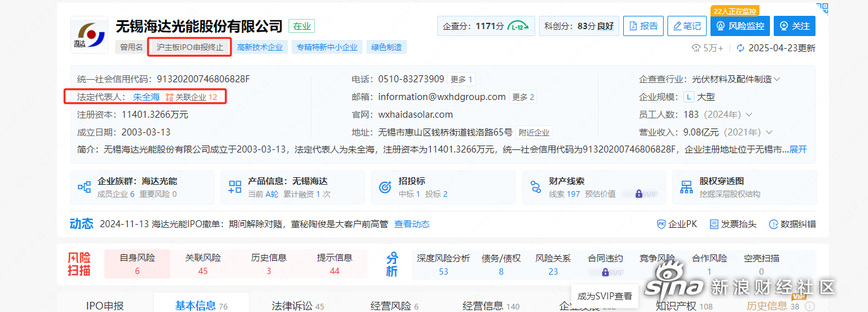Click the phone number 0510-83273909
The width and height of the screenshot is (868, 312).
[x=411, y=79]
